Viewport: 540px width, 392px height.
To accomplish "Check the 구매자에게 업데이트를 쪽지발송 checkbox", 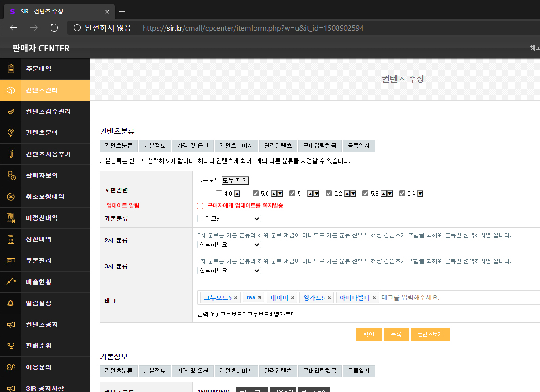I will point(200,206).
